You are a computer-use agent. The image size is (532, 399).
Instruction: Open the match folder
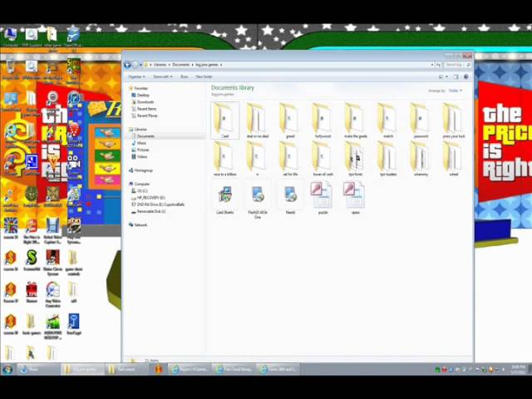388,121
